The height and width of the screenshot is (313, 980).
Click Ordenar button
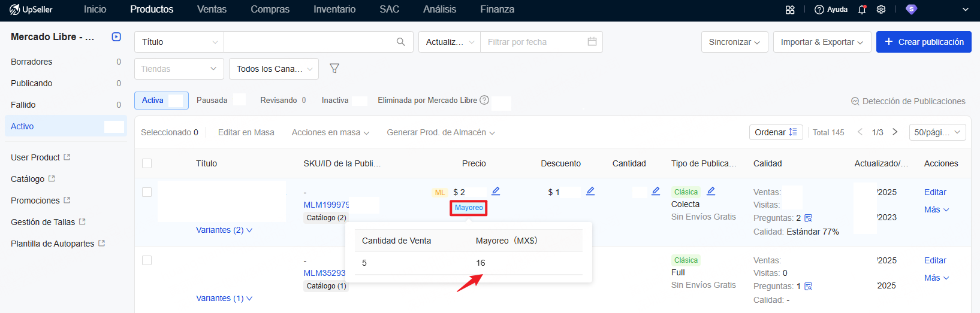(776, 132)
